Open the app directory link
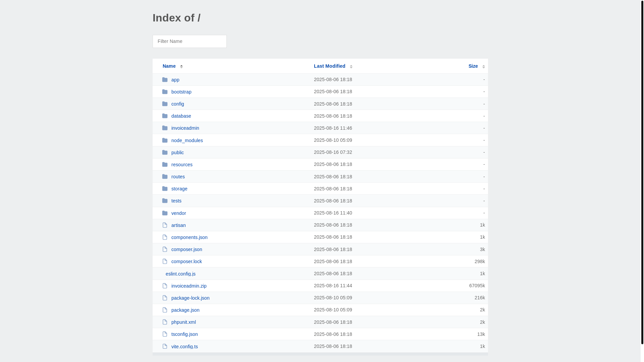 tap(175, 80)
